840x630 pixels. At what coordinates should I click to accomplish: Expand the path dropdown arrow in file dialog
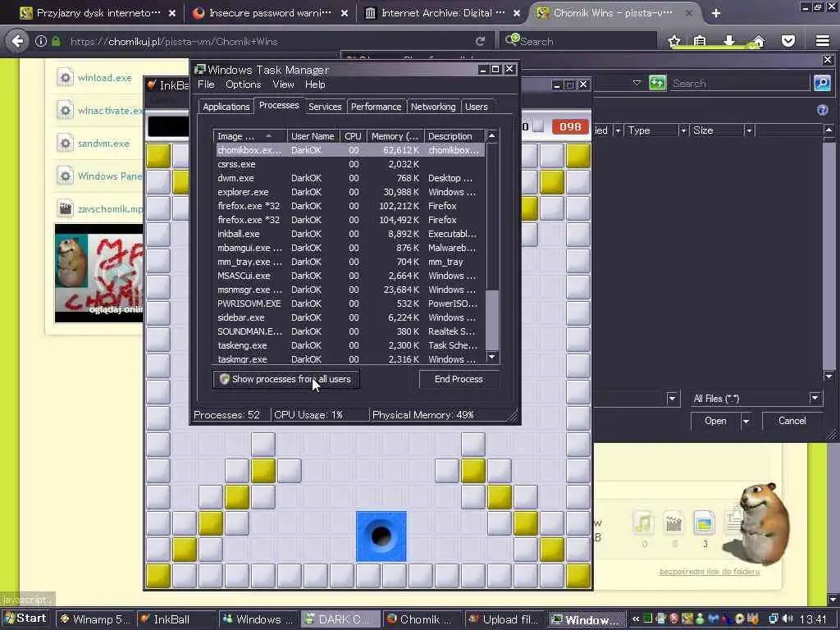click(x=637, y=83)
